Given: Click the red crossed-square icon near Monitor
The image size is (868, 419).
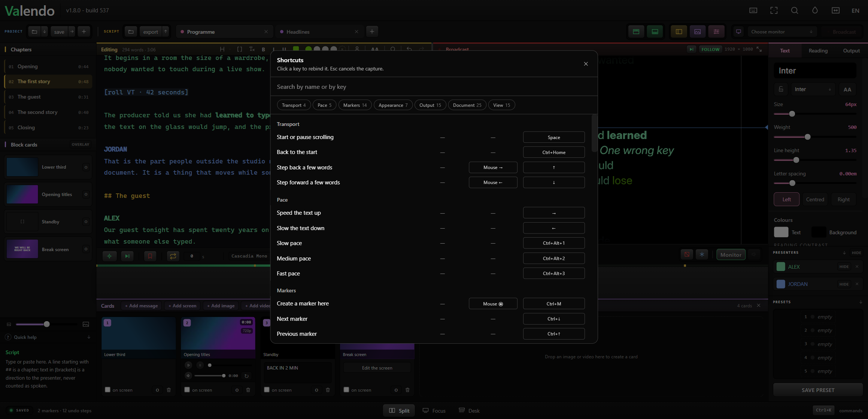Looking at the screenshot, I should (x=687, y=254).
